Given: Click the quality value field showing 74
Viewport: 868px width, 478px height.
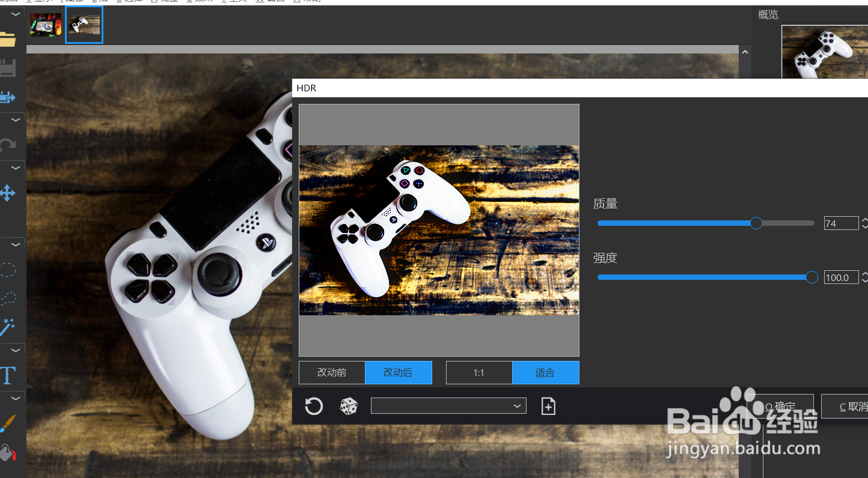Looking at the screenshot, I should coord(841,223).
